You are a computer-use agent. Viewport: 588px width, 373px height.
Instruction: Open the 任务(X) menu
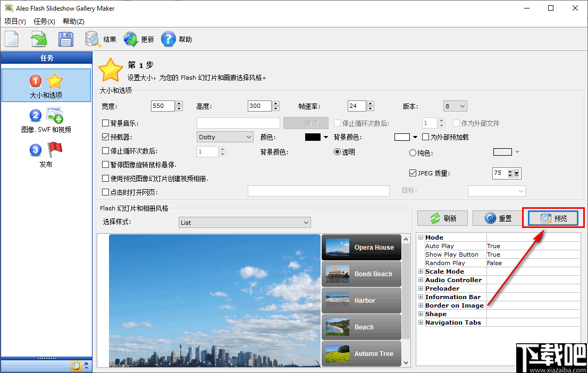click(x=44, y=21)
